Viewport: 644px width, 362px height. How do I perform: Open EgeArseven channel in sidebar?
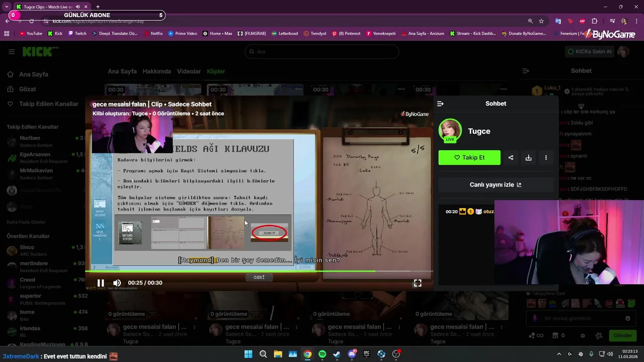45,157
